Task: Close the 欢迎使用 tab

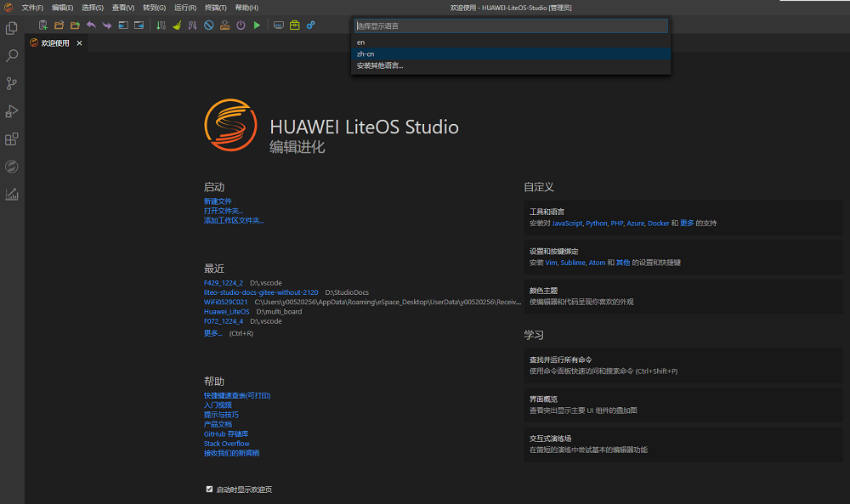Action: point(79,42)
